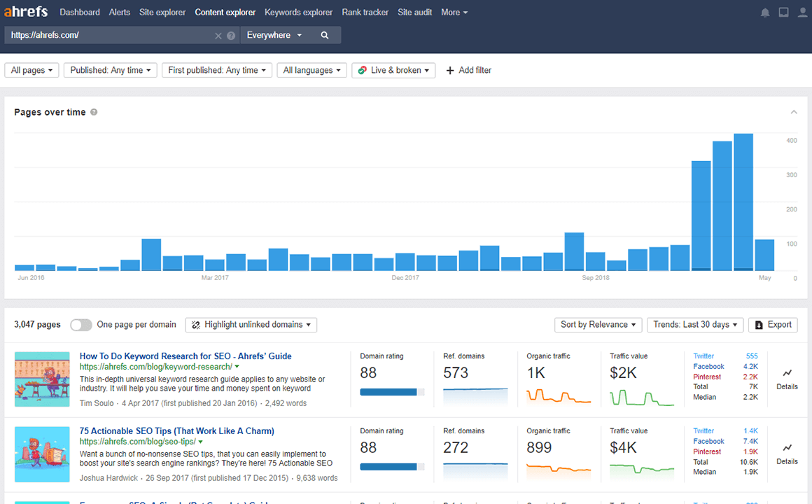Screen dimensions: 812x504
Task: Open Details for the Keyword Research article
Action: pyautogui.click(x=787, y=379)
